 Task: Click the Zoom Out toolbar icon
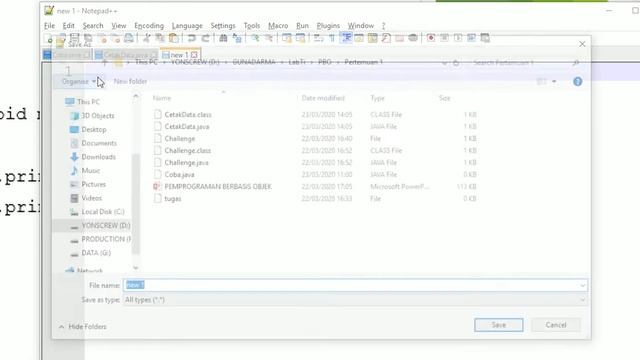tap(269, 38)
